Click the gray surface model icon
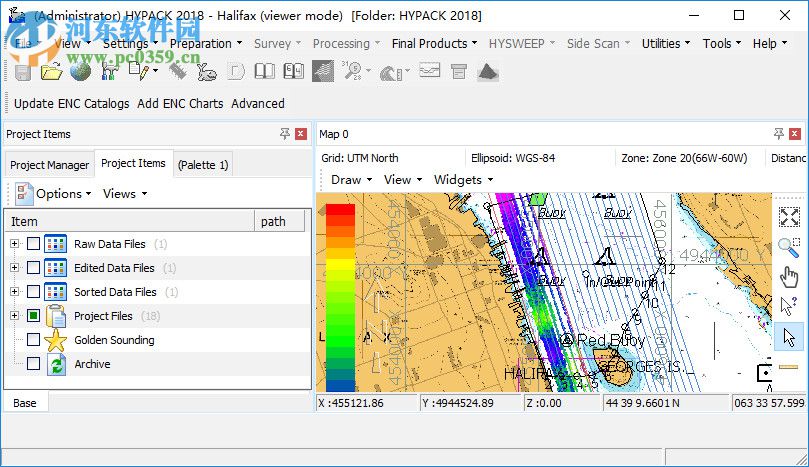The width and height of the screenshot is (809, 467). [x=323, y=71]
